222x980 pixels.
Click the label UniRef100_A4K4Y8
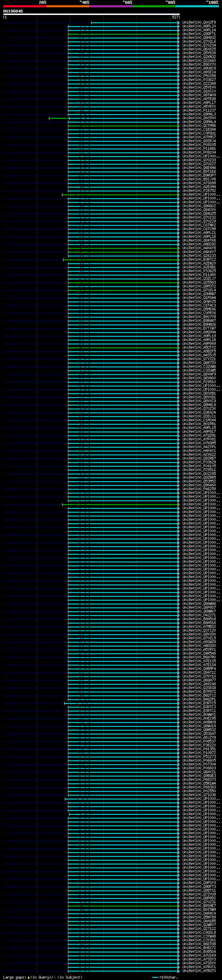[199, 248]
